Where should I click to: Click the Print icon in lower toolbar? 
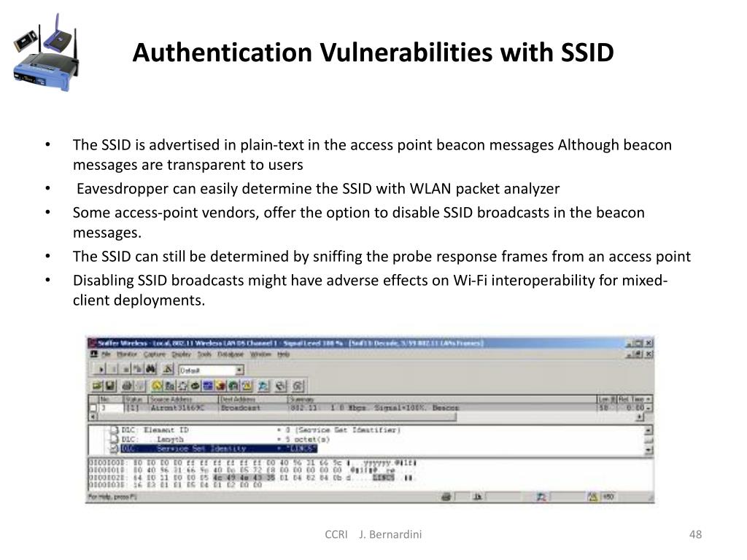click(x=127, y=386)
